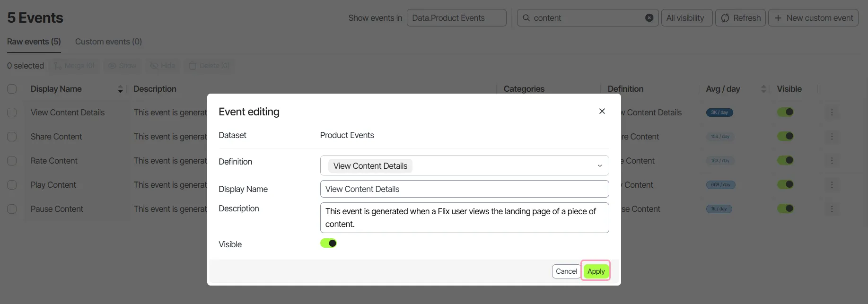Viewport: 868px width, 304px height.
Task: Toggle Visible switch in Event editing dialog
Action: 328,243
